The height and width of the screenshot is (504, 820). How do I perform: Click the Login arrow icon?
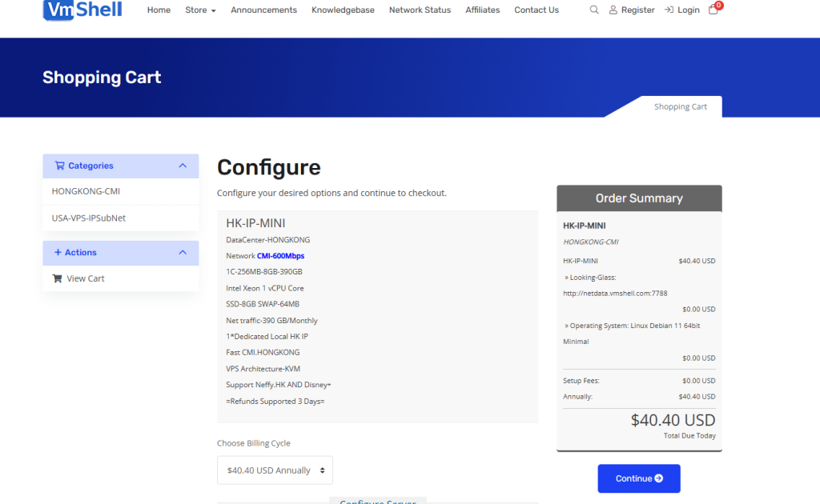point(669,10)
